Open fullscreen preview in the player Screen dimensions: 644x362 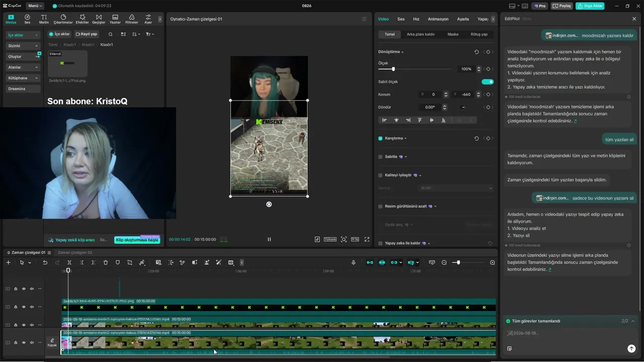coord(367,239)
